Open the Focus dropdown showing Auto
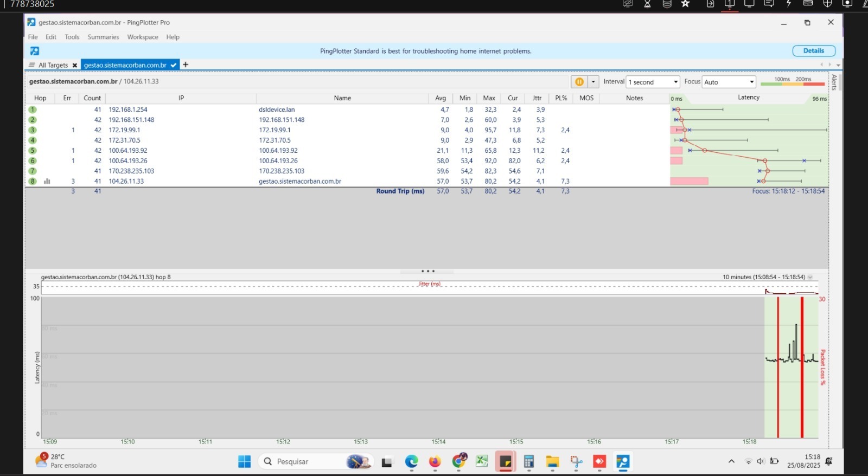Image resolution: width=868 pixels, height=476 pixels. 729,82
